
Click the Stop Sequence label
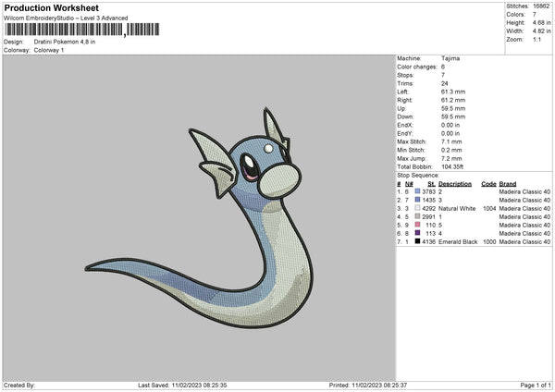tap(418, 176)
